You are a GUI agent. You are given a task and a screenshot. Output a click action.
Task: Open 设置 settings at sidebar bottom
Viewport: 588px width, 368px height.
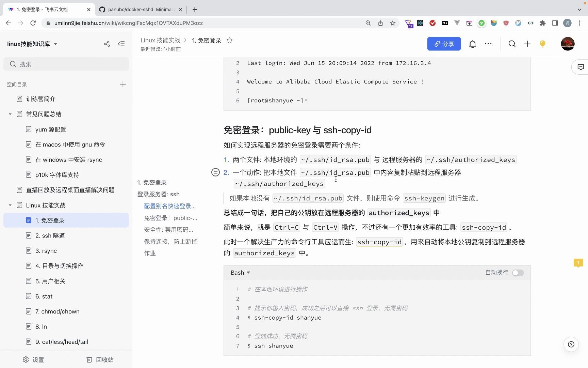33,359
